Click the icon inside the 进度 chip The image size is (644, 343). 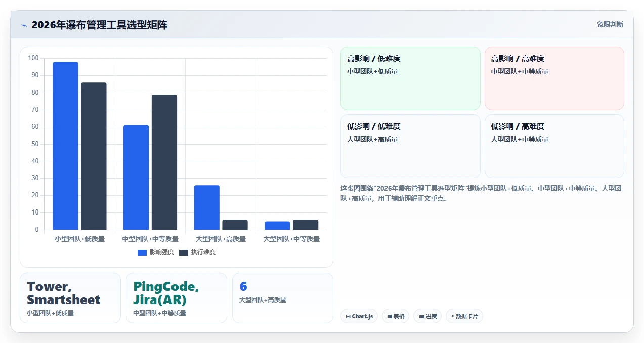point(421,316)
